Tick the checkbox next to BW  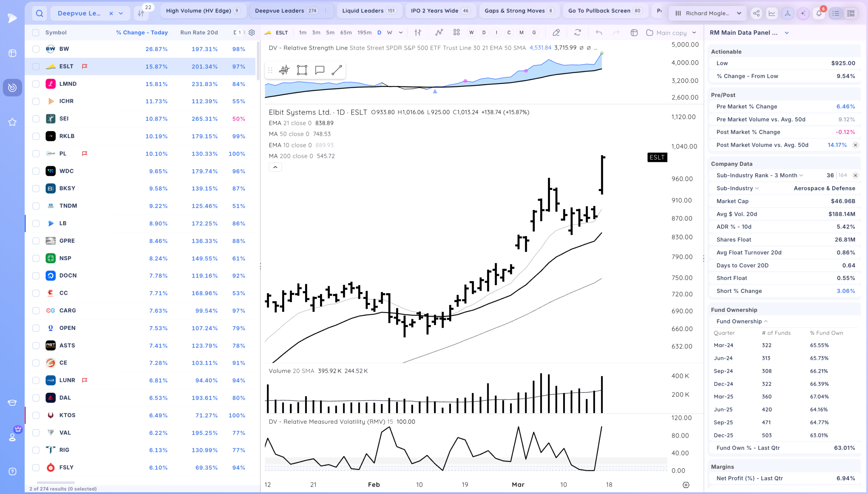(36, 49)
